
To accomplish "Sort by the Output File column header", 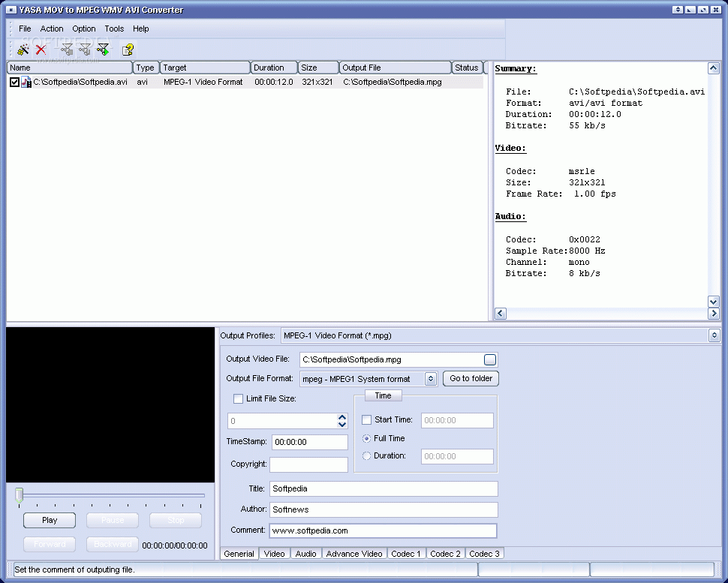I will (x=396, y=68).
